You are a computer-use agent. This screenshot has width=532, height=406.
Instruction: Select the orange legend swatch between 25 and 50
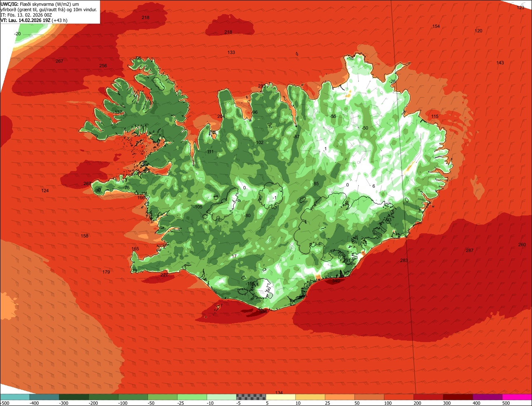(x=340, y=397)
